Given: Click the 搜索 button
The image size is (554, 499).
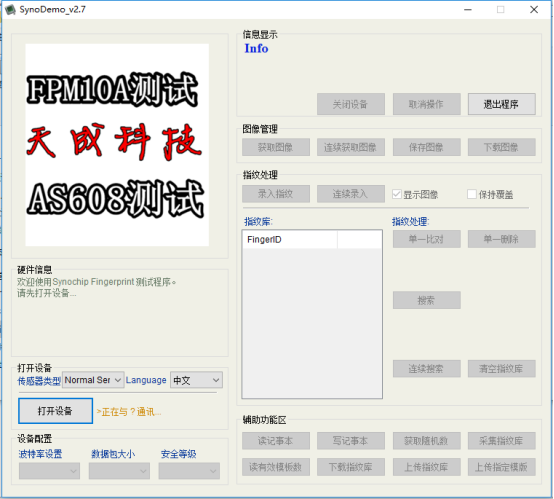Looking at the screenshot, I should [427, 300].
